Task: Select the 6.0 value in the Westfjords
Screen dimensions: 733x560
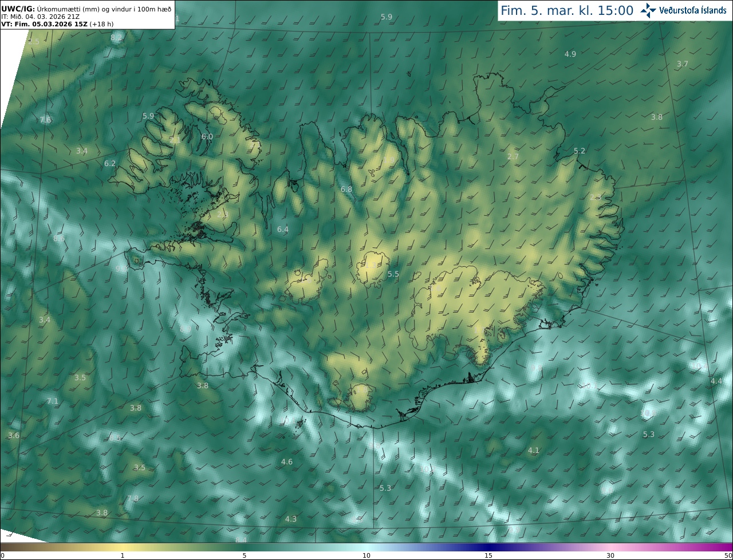Action: (207, 136)
